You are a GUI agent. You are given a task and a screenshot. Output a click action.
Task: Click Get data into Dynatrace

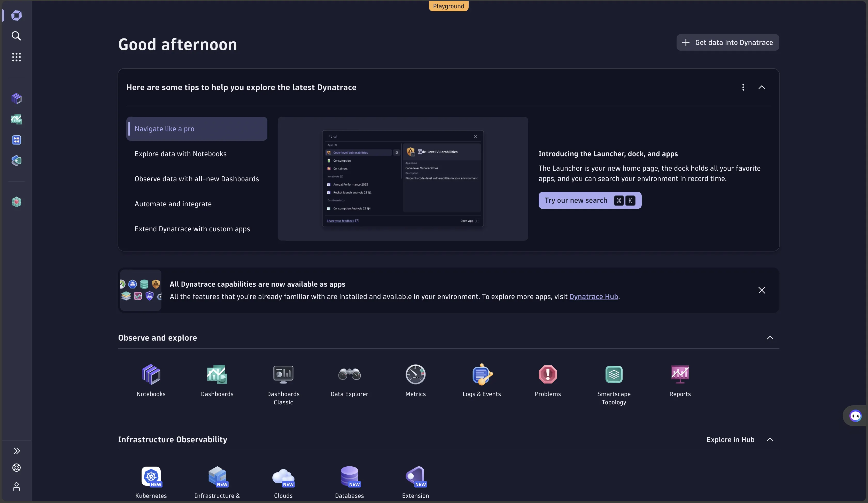coord(727,42)
